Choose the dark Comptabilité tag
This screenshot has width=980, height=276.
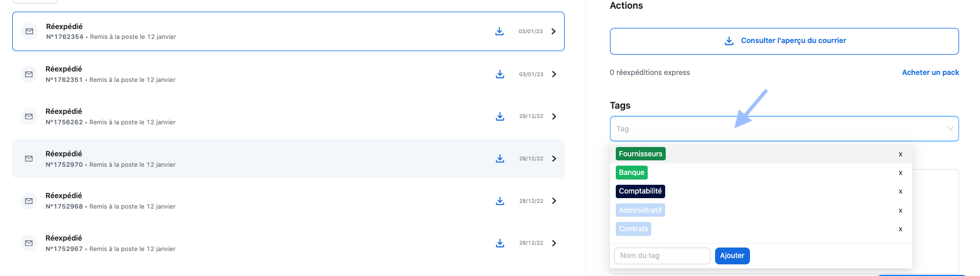(x=640, y=191)
